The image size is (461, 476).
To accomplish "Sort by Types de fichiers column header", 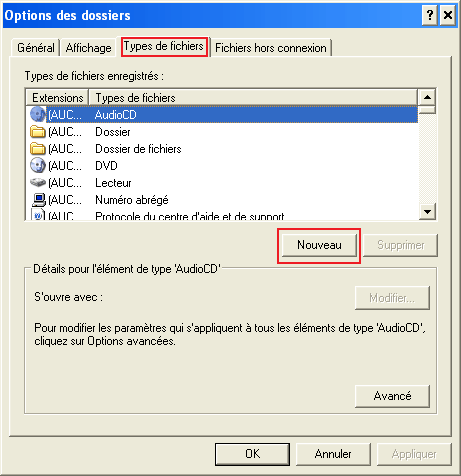I will point(253,98).
